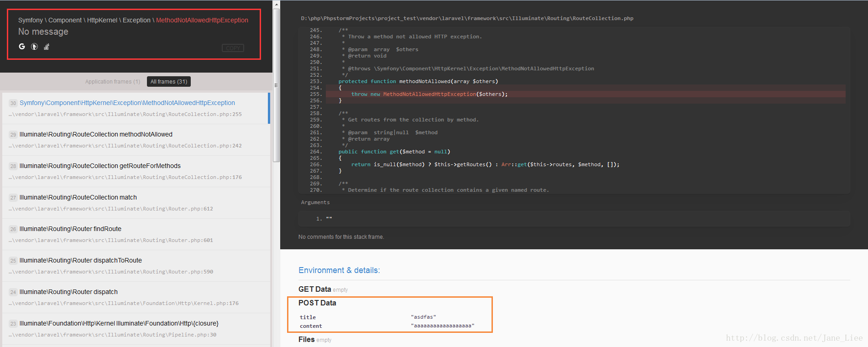Click the 'No message' exception text
This screenshot has width=868, height=347.
coord(43,32)
